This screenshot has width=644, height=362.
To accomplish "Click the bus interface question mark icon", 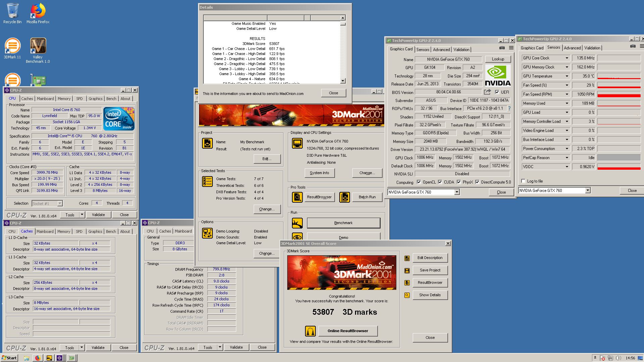I will (x=509, y=108).
